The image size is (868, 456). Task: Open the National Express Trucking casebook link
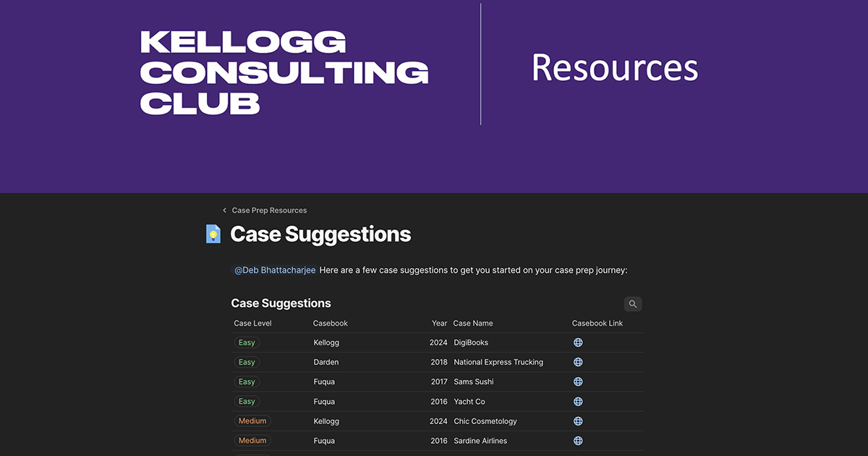[578, 361]
